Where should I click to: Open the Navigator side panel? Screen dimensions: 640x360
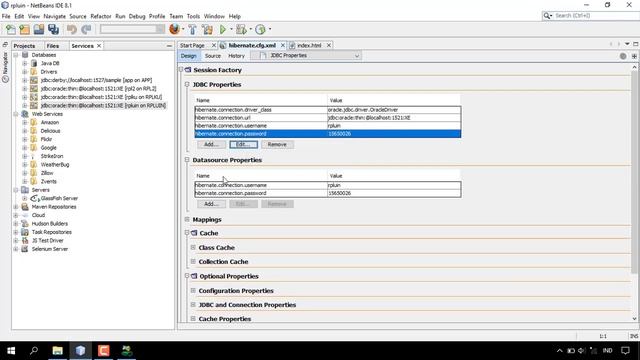point(5,67)
